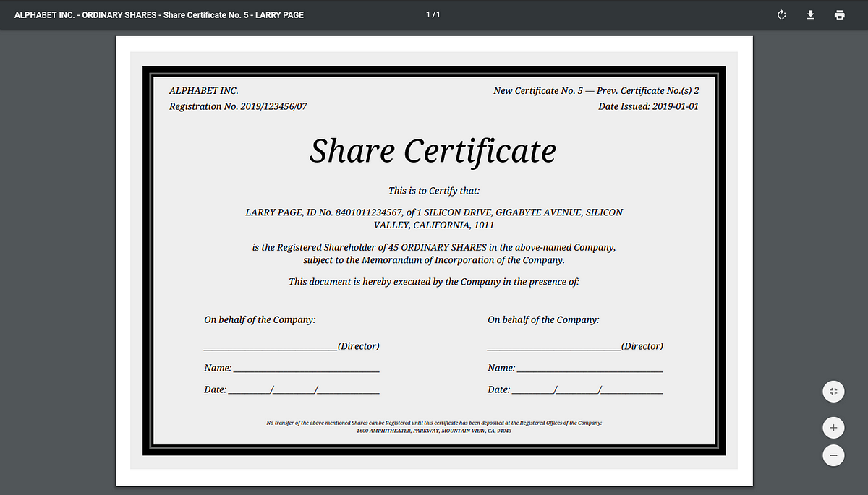Click the VALLEY, CALIFORNIA, 1011 line

coord(434,225)
